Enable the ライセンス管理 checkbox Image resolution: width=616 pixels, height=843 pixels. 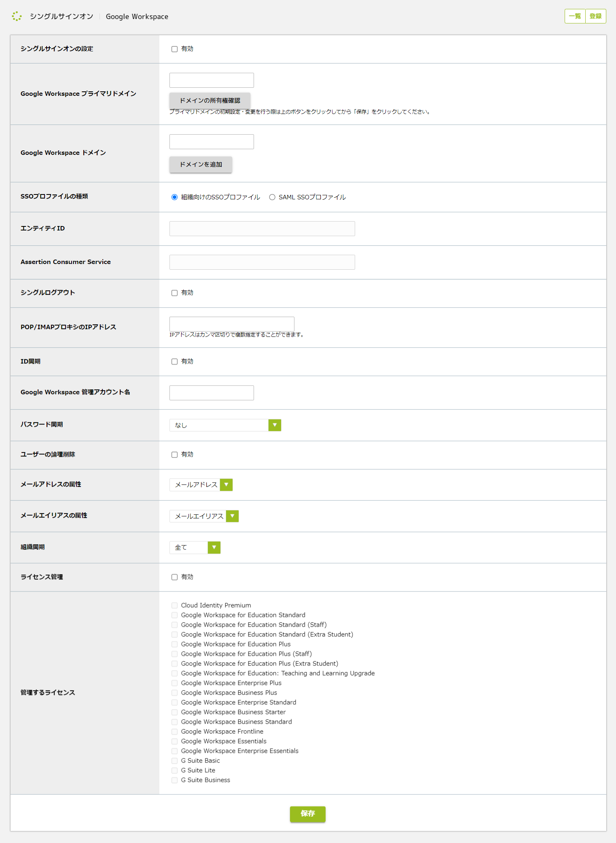(x=174, y=577)
